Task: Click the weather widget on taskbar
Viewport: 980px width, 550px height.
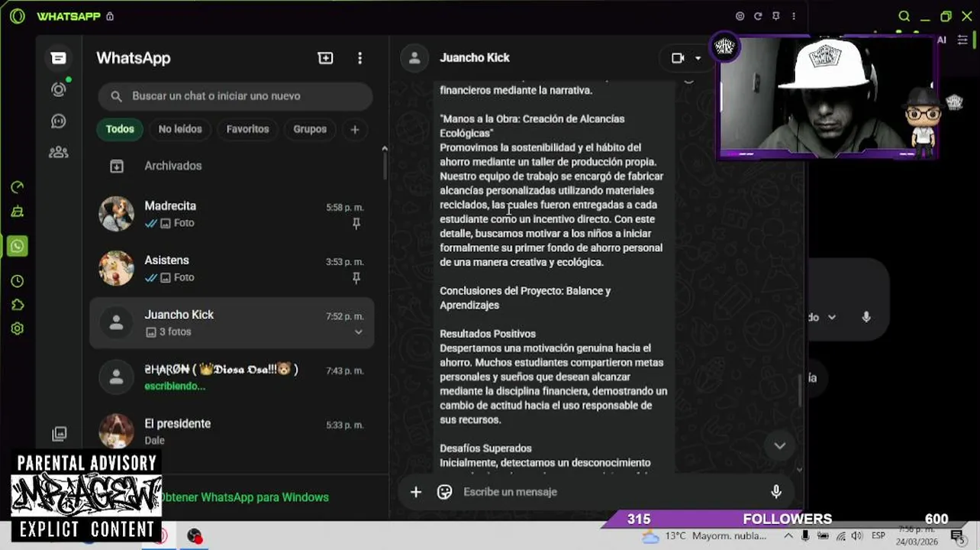Action: [703, 536]
